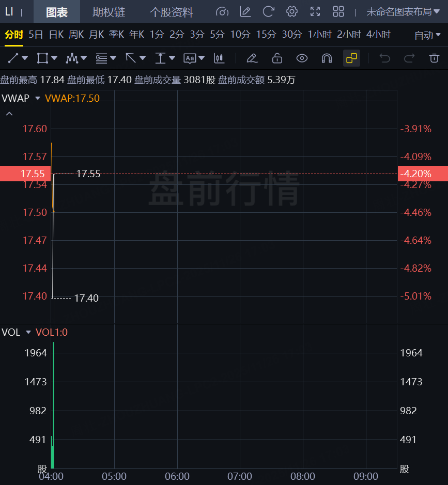Select the measurement range tool
Image resolution: width=448 pixels, height=485 pixels.
coord(160,58)
